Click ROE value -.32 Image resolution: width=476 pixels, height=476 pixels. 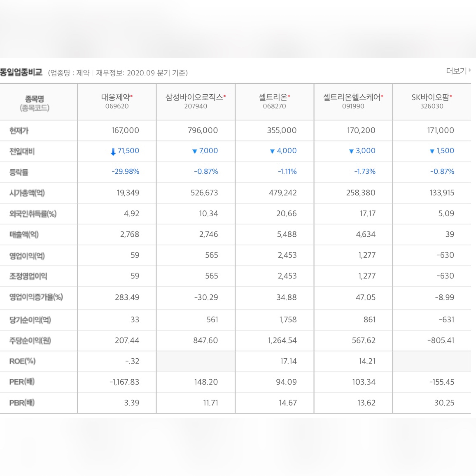click(x=132, y=361)
